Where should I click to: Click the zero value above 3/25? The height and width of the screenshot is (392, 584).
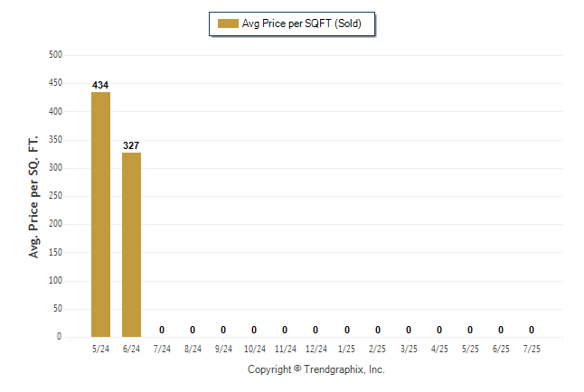[409, 330]
